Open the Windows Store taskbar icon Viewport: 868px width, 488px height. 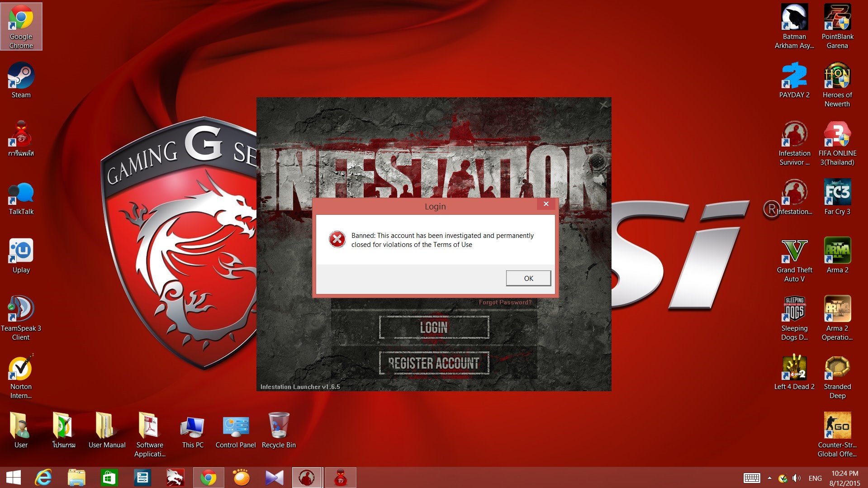point(109,478)
